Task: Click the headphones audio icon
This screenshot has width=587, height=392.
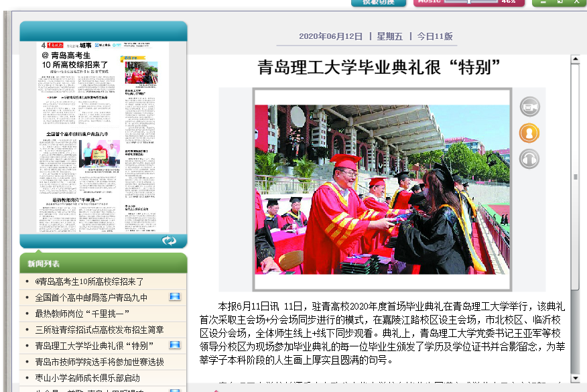Action: tap(529, 159)
